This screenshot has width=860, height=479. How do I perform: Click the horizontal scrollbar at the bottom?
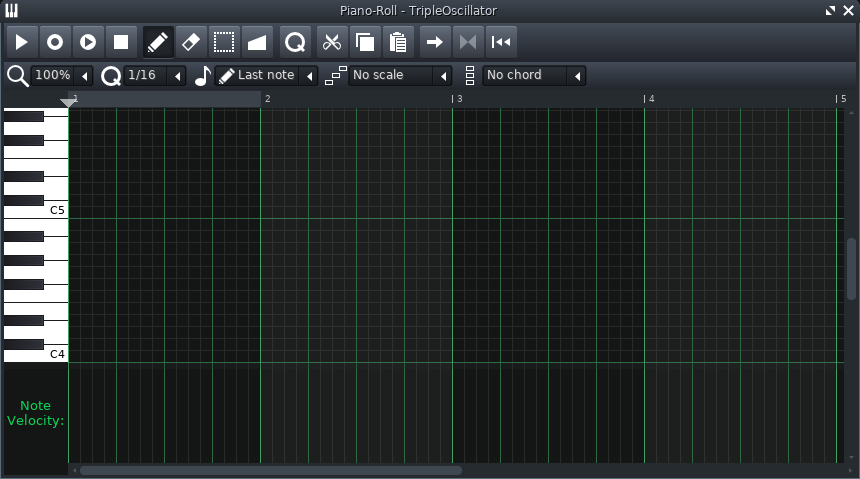(x=270, y=470)
